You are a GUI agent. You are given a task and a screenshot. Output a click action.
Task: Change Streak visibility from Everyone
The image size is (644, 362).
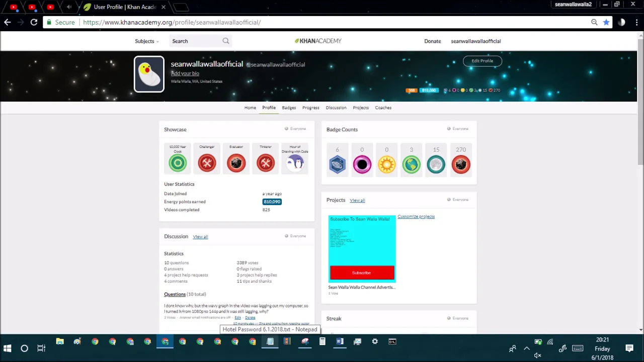[x=458, y=318]
